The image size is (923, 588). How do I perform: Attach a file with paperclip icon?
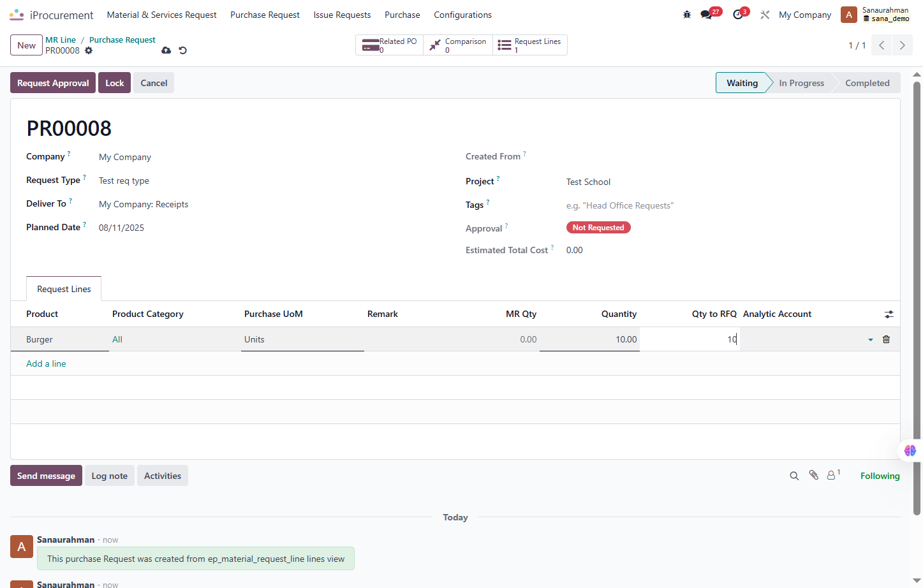click(x=813, y=475)
